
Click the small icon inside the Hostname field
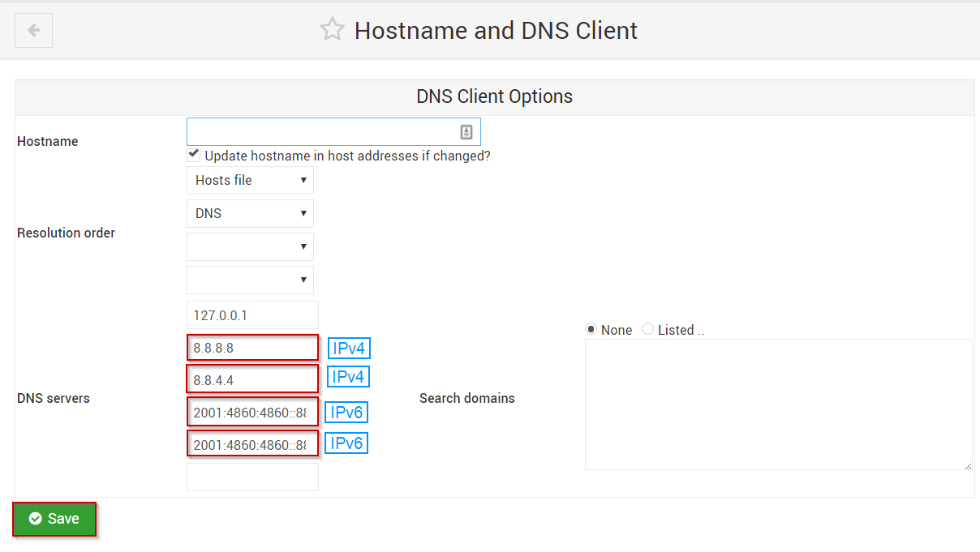[x=466, y=131]
